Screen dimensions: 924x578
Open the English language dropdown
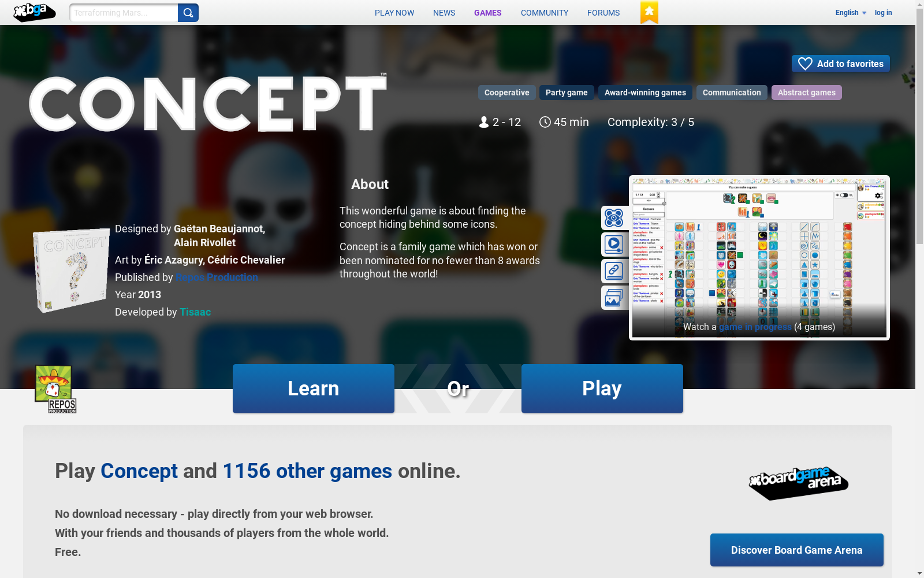click(851, 13)
